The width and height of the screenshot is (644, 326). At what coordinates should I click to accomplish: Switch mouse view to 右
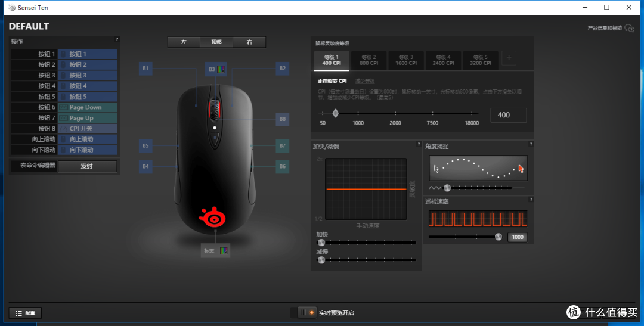[249, 42]
